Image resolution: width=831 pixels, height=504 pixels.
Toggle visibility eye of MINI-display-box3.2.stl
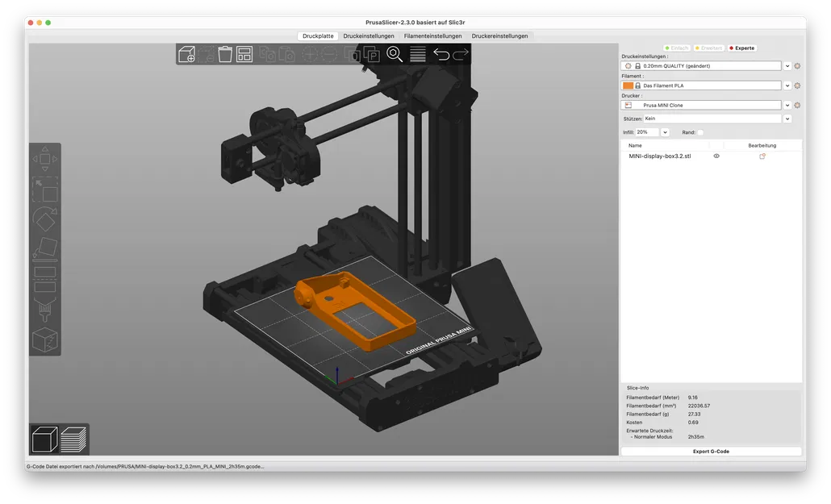coord(716,156)
